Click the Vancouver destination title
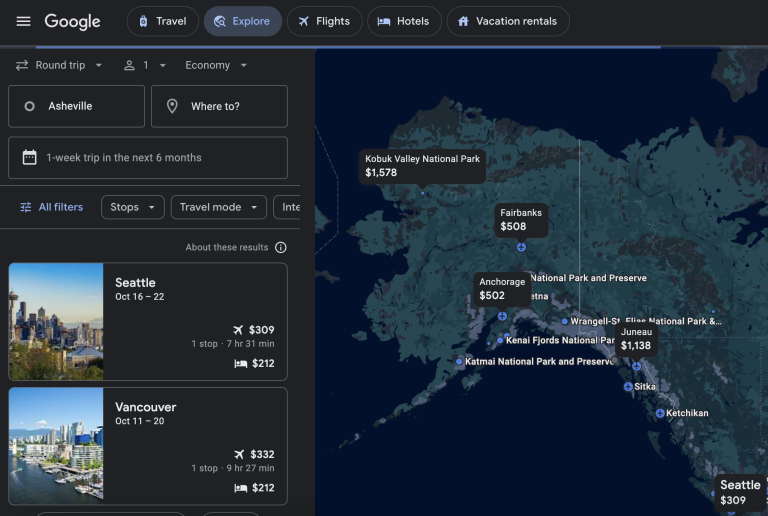This screenshot has width=768, height=516. click(145, 407)
